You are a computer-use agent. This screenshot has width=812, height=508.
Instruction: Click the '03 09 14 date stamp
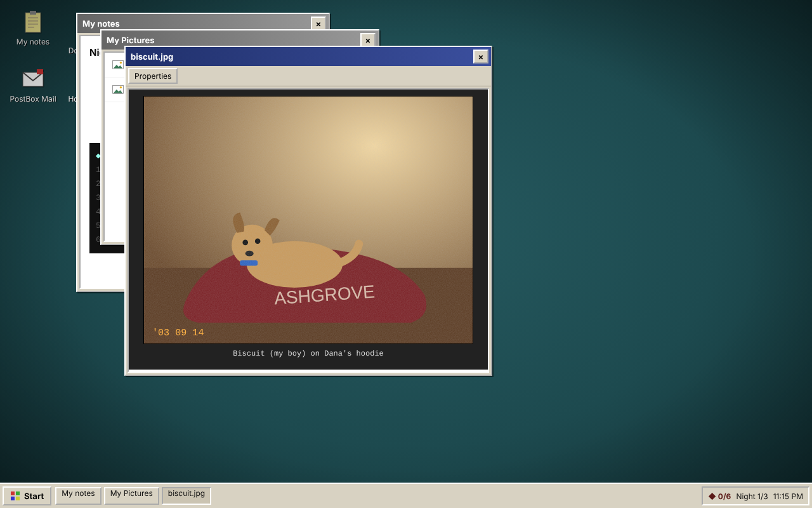tap(178, 333)
